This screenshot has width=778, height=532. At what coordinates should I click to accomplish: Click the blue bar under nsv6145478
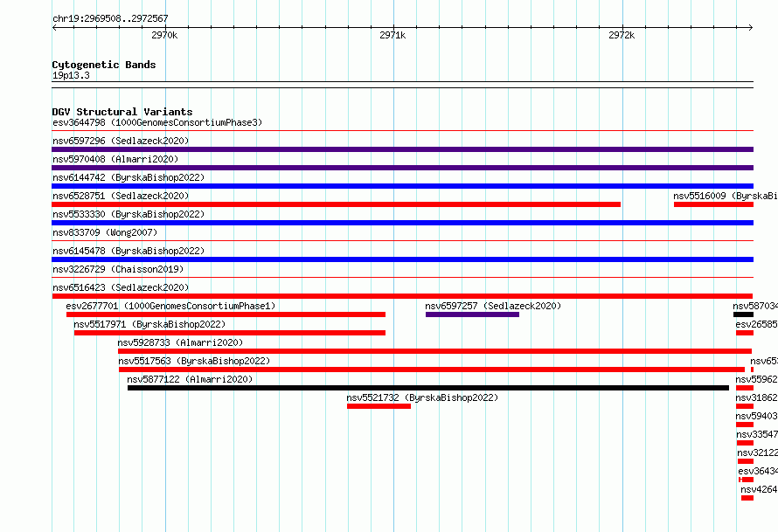[402, 259]
